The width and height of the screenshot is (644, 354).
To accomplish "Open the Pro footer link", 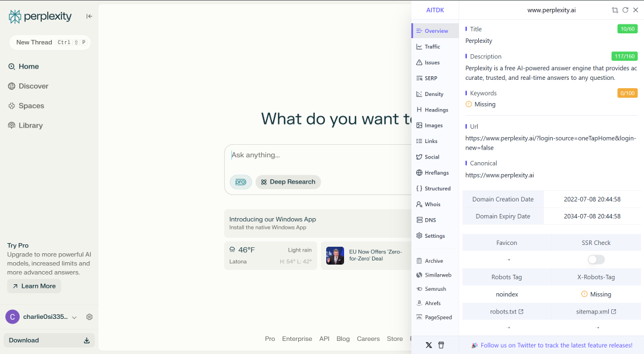I will click(x=270, y=339).
